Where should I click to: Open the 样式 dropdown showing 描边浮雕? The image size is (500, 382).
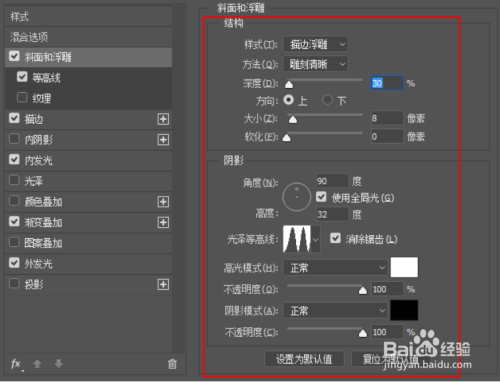point(315,44)
